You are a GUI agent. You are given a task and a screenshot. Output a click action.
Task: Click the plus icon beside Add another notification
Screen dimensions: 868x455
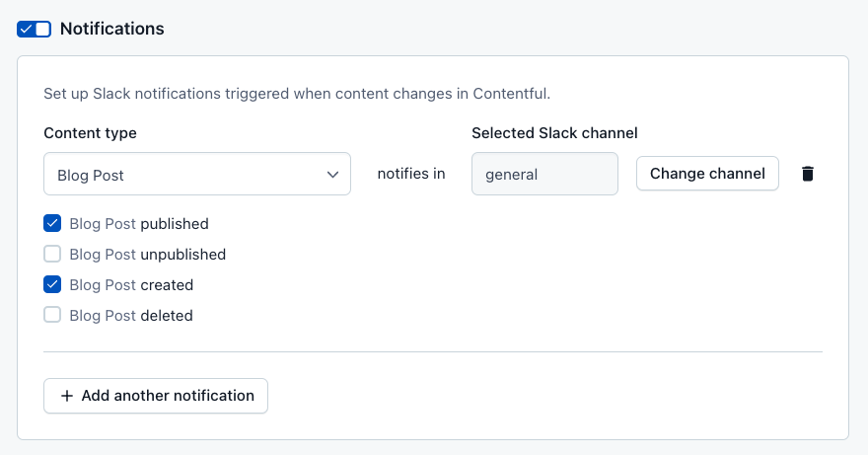(x=67, y=396)
